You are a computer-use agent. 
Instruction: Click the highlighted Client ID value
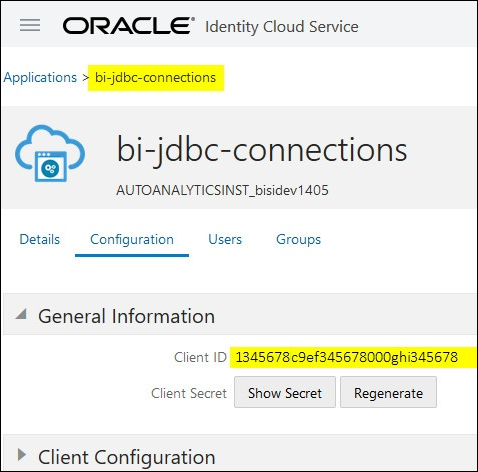pyautogui.click(x=347, y=357)
